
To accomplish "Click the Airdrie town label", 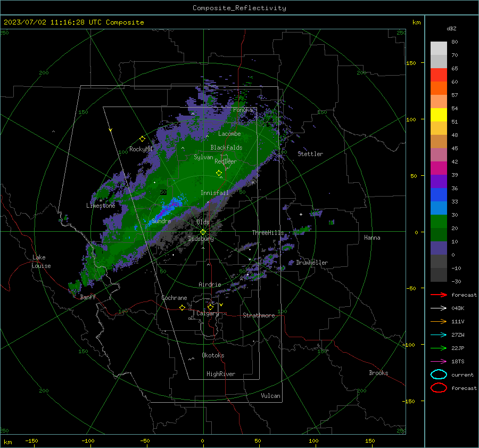I will point(210,284).
